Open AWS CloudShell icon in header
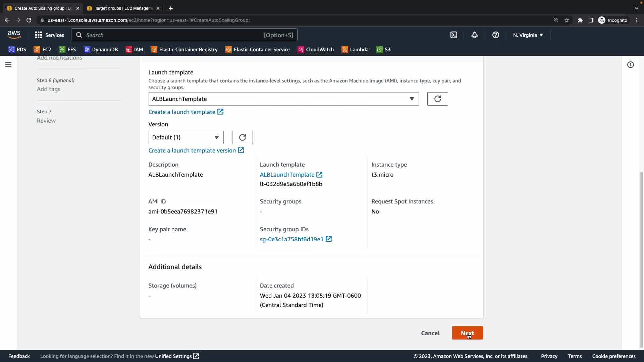 point(453,35)
